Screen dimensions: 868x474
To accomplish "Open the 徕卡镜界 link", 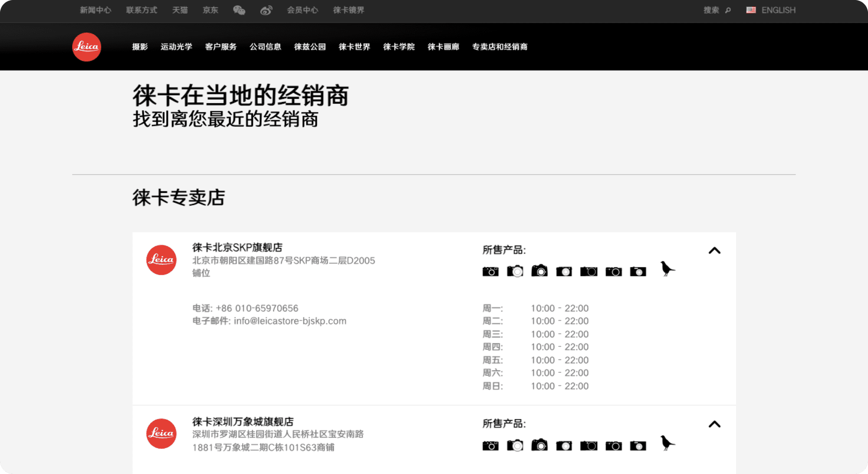I will point(349,10).
